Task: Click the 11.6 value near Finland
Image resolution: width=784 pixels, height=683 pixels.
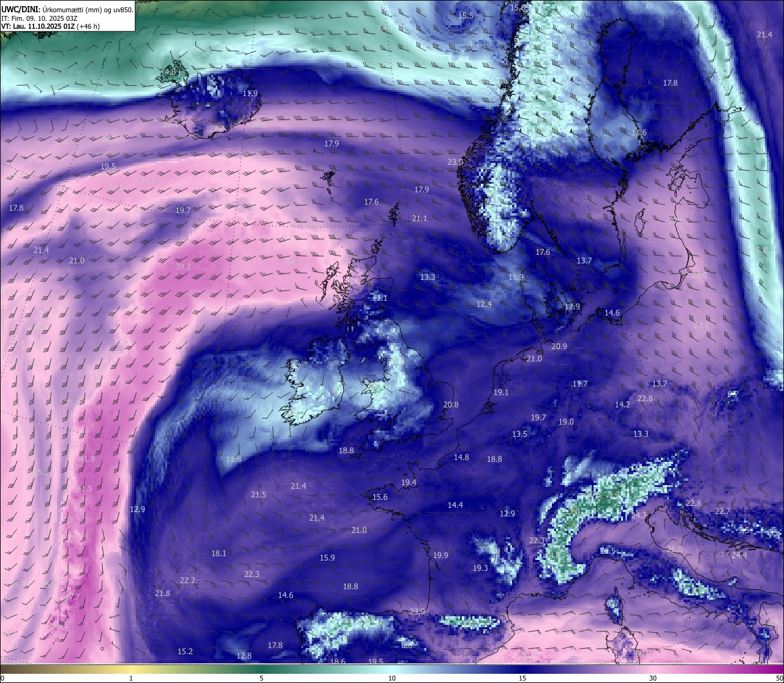Action: (x=639, y=132)
